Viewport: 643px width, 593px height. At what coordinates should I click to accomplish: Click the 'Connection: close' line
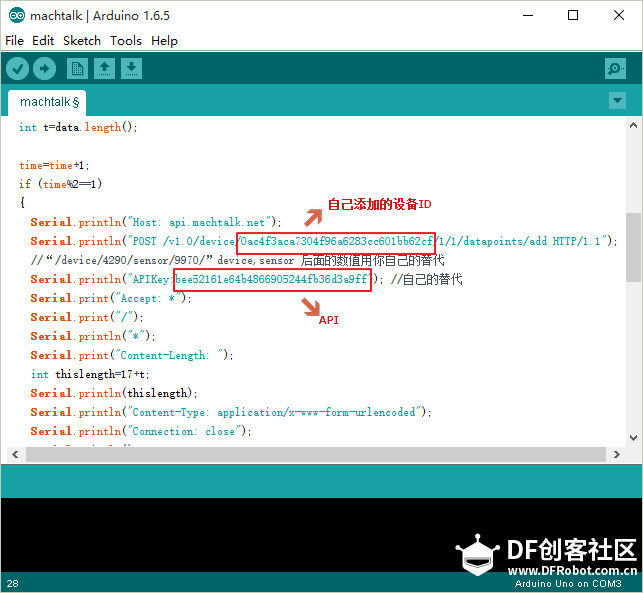coord(141,431)
